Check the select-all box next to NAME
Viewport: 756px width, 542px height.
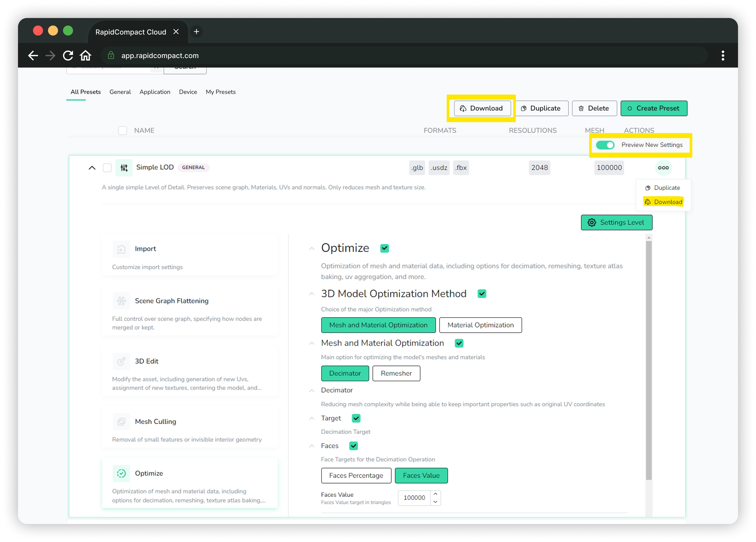[x=123, y=130]
